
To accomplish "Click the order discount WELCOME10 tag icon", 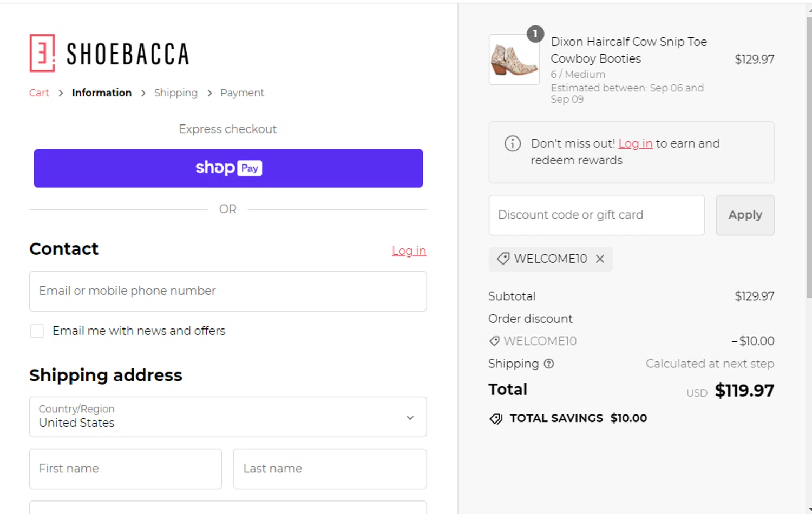I will click(494, 341).
